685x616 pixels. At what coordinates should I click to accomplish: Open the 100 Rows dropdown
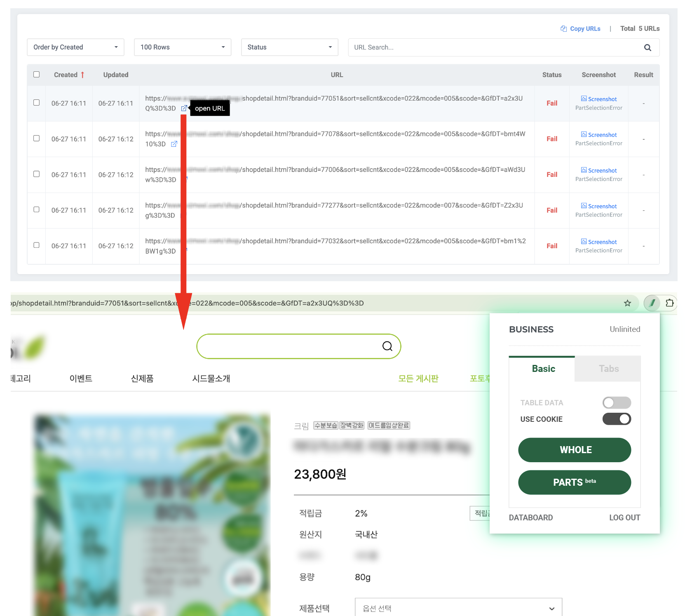tap(182, 47)
